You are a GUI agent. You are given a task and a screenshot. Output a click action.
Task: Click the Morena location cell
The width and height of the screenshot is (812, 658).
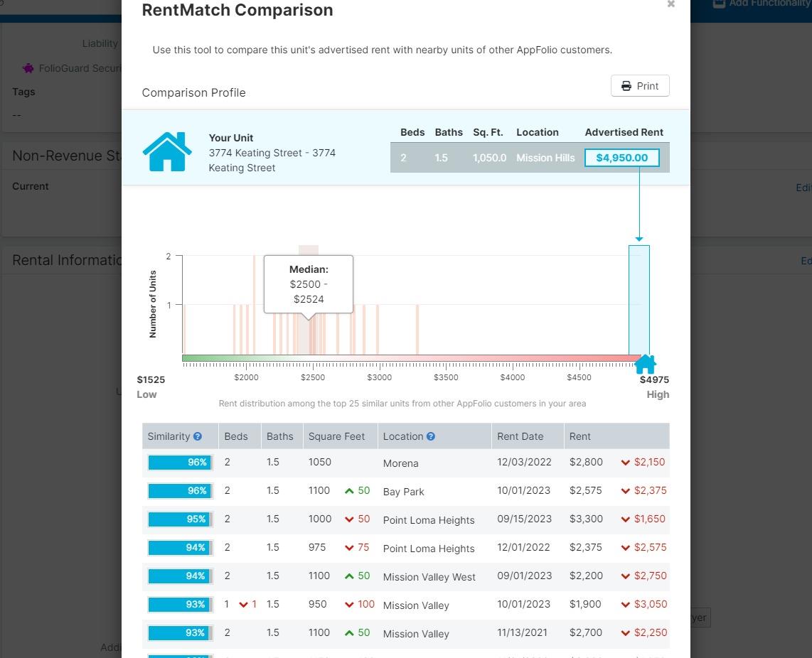[x=401, y=463]
